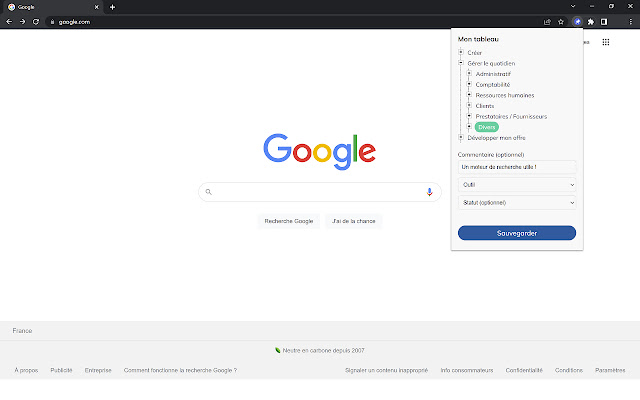
Task: Expand the Administratif node
Action: [469, 73]
